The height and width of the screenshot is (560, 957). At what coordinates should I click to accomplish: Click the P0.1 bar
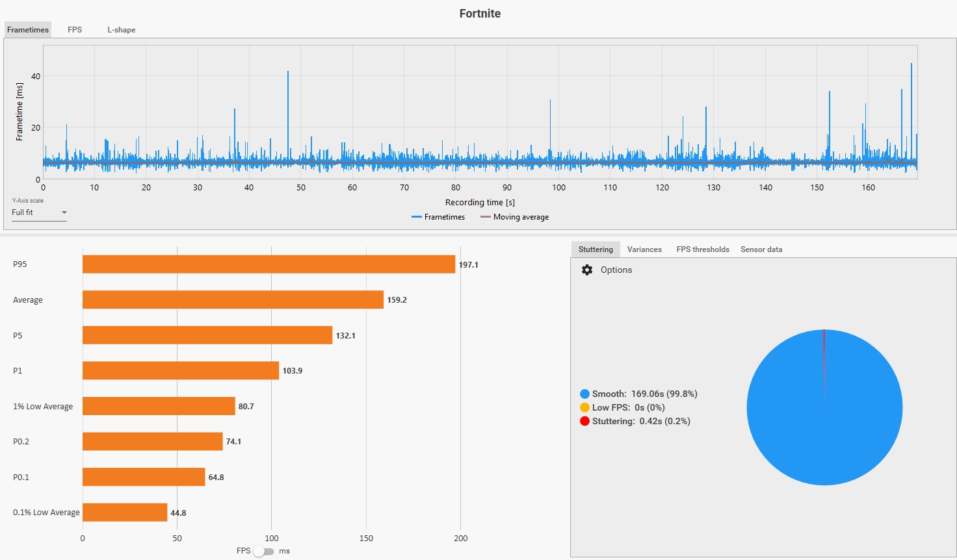pos(144,477)
